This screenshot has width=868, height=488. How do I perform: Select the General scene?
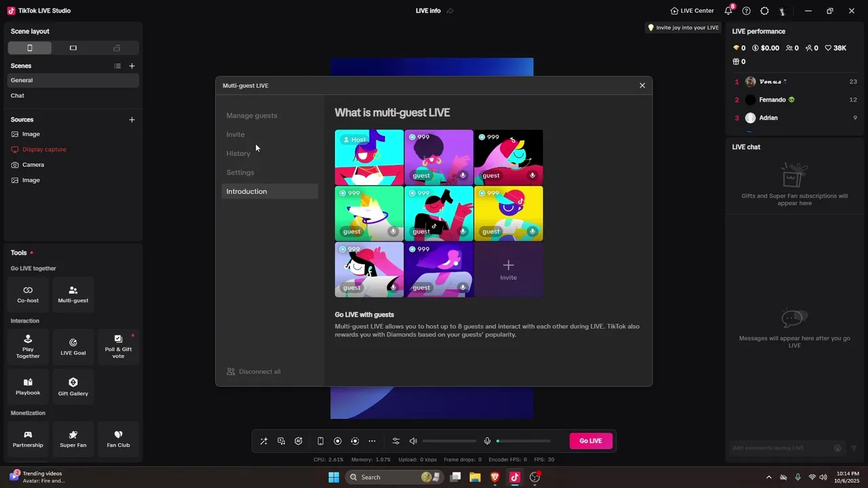73,80
